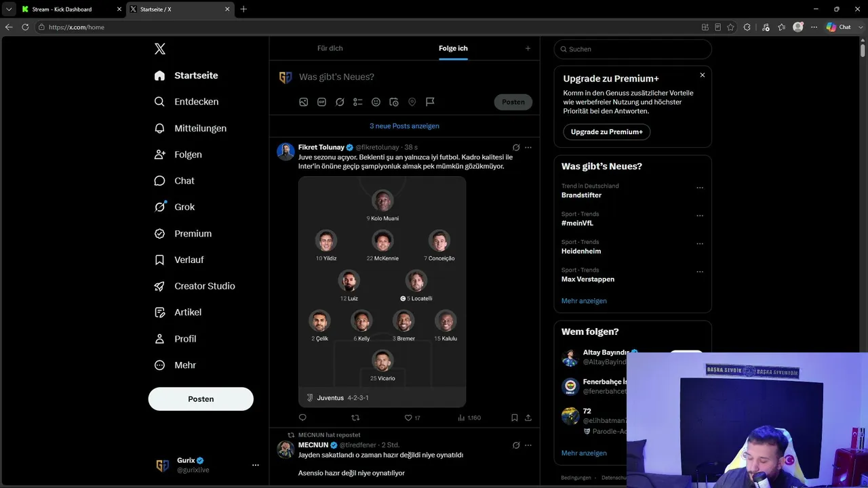
Task: Click Mehr anzeigen under trends
Action: coord(584,301)
